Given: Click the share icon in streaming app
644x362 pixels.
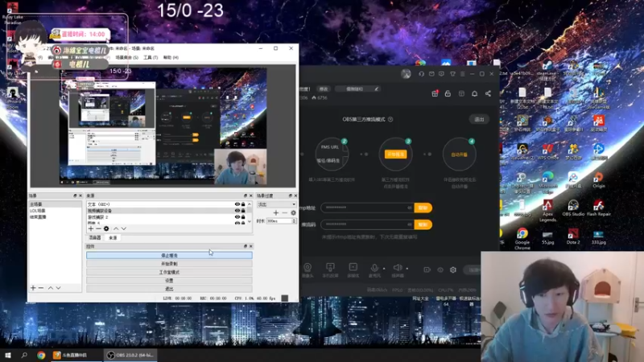Looking at the screenshot, I should pyautogui.click(x=488, y=93).
